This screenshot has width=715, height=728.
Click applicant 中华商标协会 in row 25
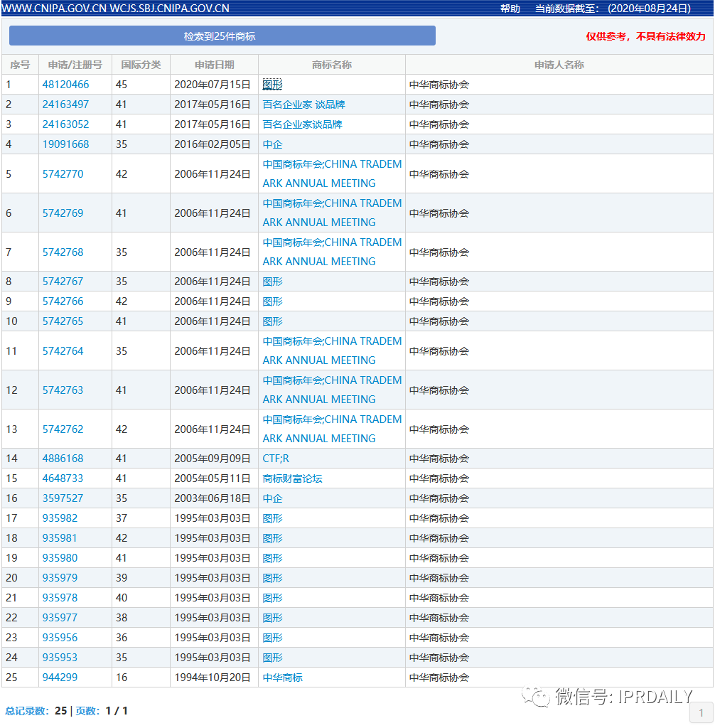click(x=439, y=678)
